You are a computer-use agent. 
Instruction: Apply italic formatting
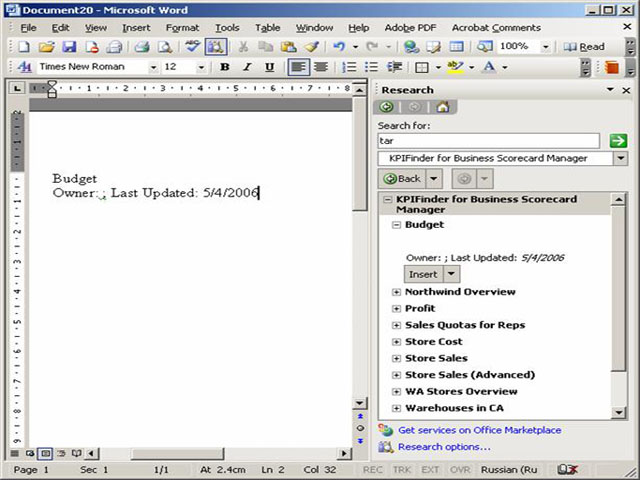(x=247, y=67)
